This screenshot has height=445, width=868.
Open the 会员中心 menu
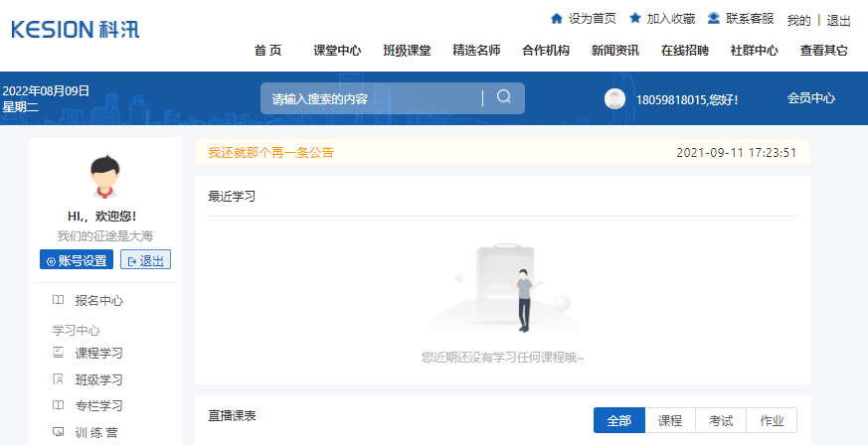(x=811, y=98)
